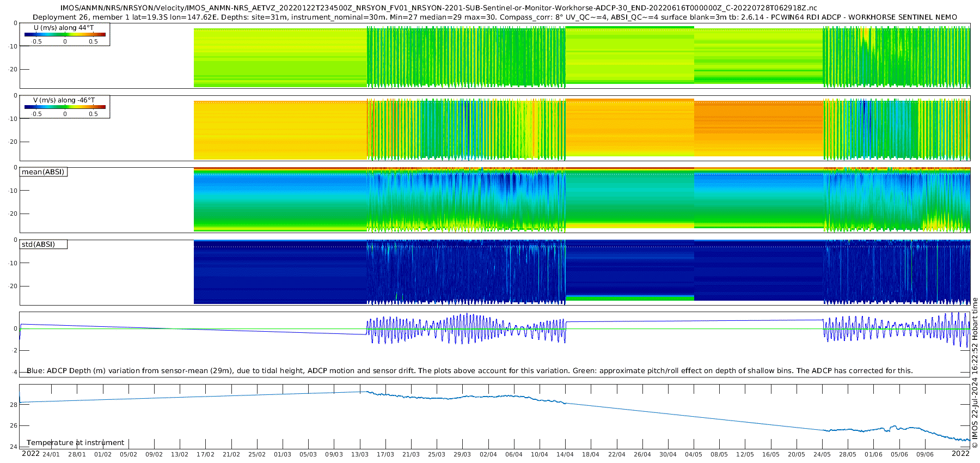Click the 14/04 date tick on time axis
Image resolution: width=980 pixels, height=463 pixels.
[x=565, y=454]
